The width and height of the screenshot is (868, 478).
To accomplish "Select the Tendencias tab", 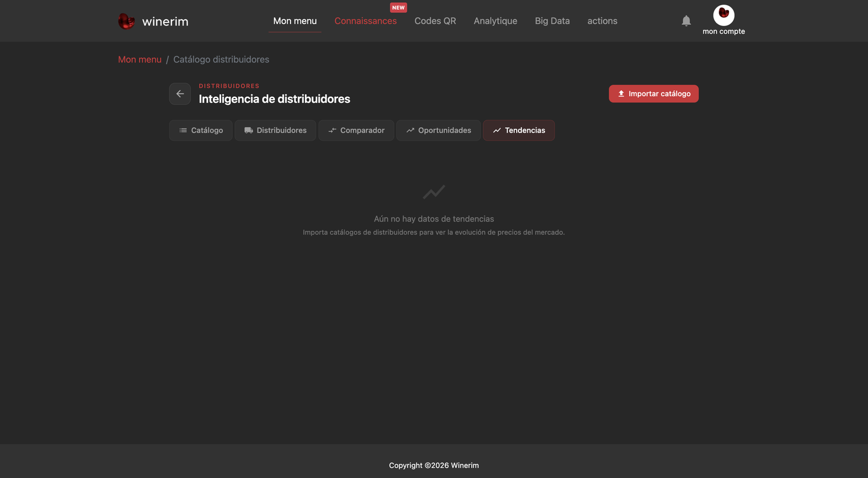I will click(518, 130).
